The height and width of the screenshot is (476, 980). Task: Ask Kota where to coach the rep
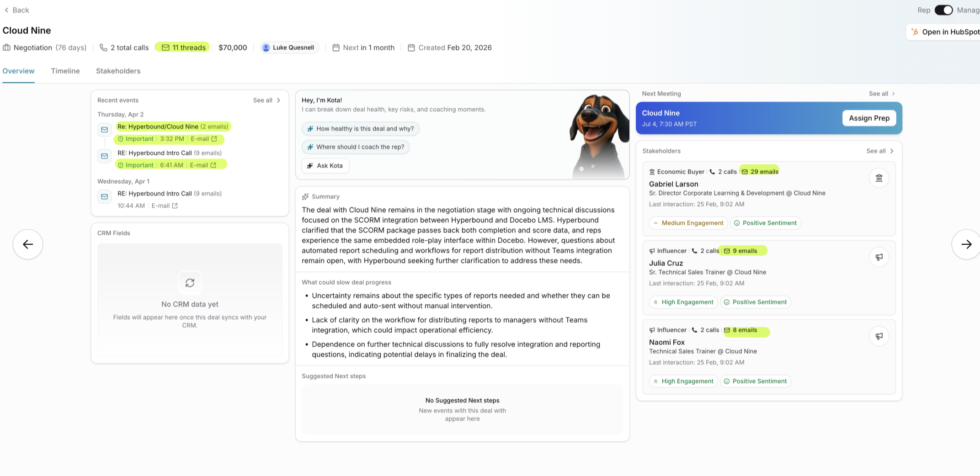[x=356, y=147]
